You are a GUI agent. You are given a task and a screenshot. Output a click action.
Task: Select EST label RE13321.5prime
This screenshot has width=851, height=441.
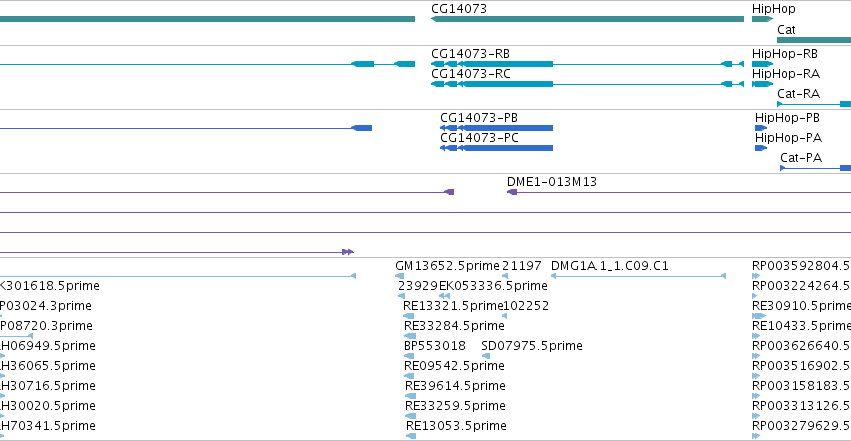click(x=453, y=306)
